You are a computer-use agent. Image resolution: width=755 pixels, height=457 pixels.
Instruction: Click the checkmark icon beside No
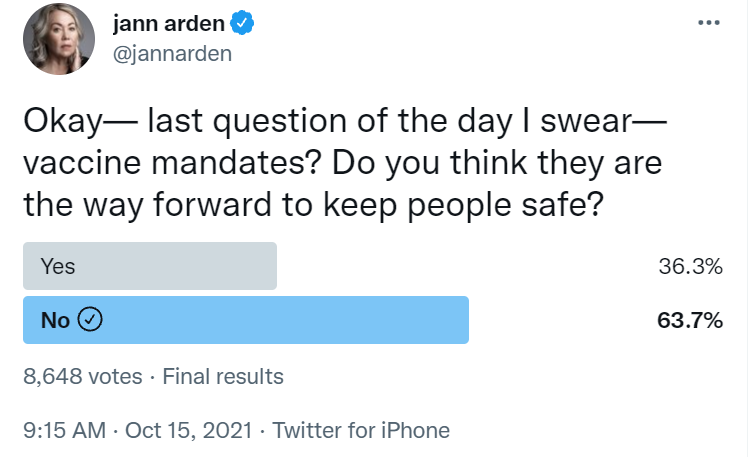coord(91,320)
